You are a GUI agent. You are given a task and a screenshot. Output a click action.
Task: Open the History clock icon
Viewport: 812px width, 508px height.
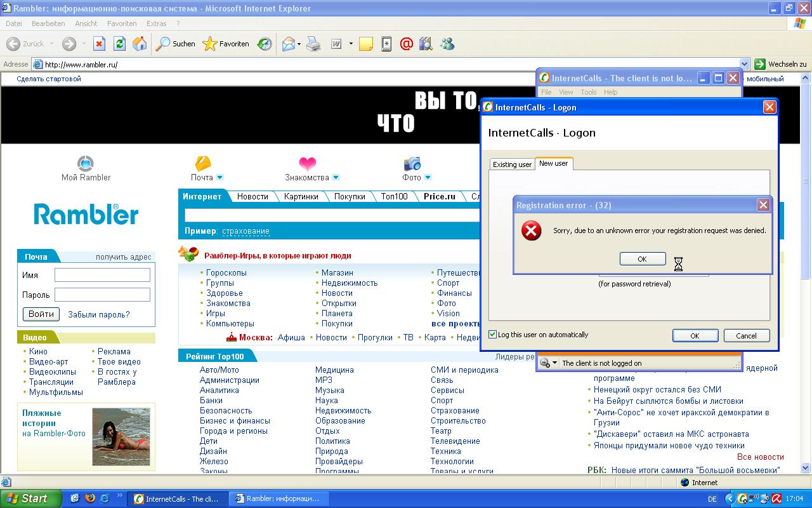(x=265, y=44)
